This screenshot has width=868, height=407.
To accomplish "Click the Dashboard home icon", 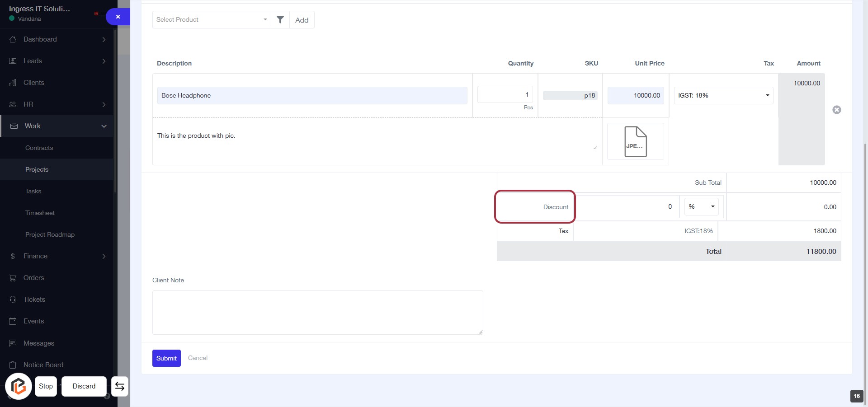I will point(13,39).
